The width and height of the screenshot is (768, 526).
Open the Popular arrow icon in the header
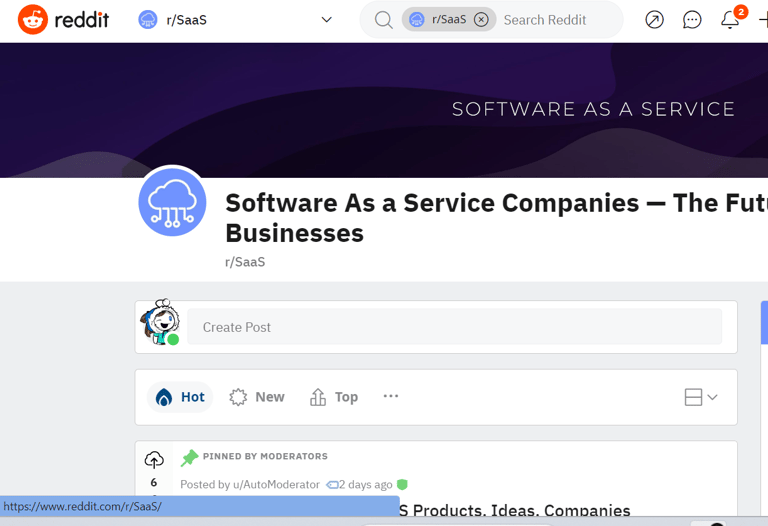tap(654, 20)
